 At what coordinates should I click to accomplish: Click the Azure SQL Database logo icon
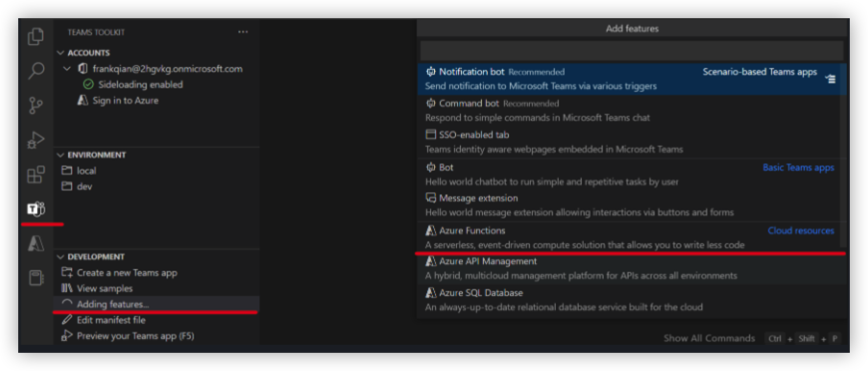click(x=431, y=292)
